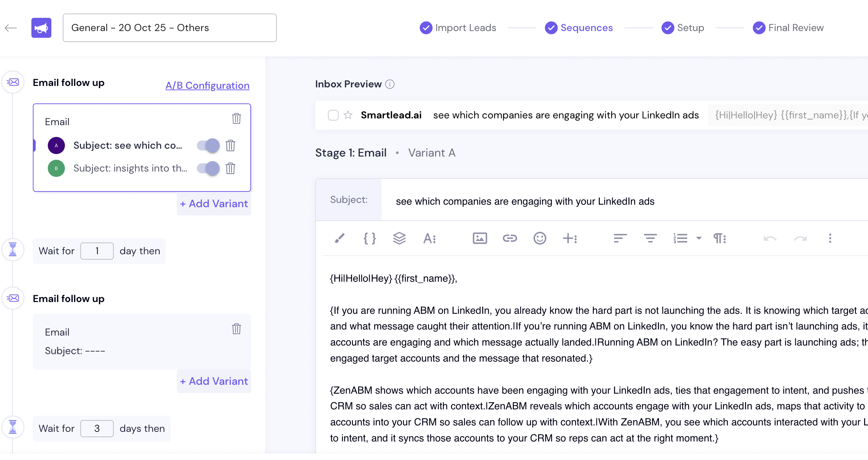This screenshot has width=868, height=460.
Task: Expand the list style dropdown arrow
Action: point(699,238)
